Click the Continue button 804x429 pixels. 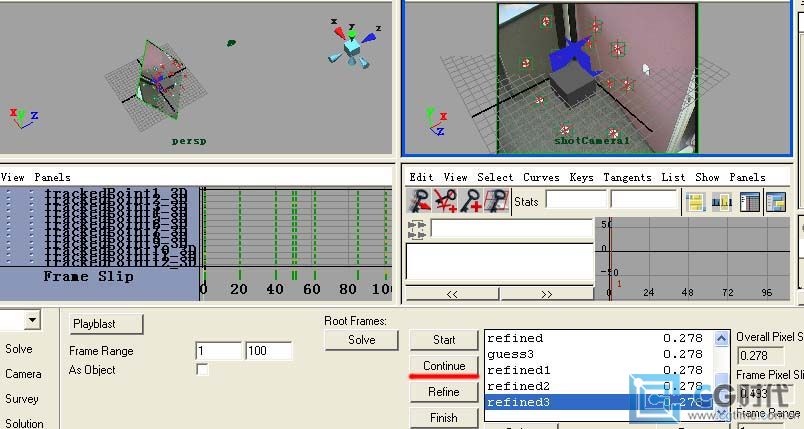point(444,366)
